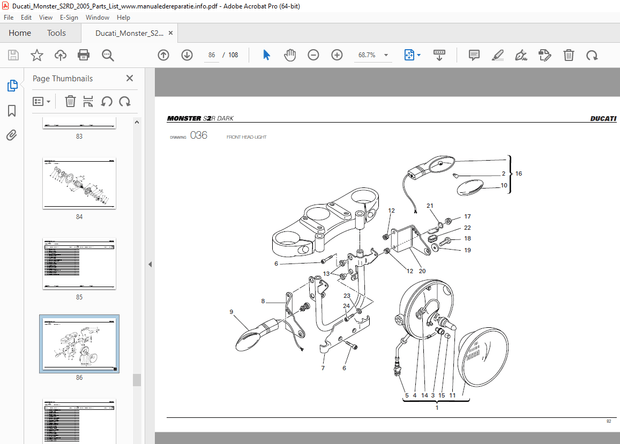Close the Page Thumbnails panel
Screen dimensions: 620x444
(130, 78)
